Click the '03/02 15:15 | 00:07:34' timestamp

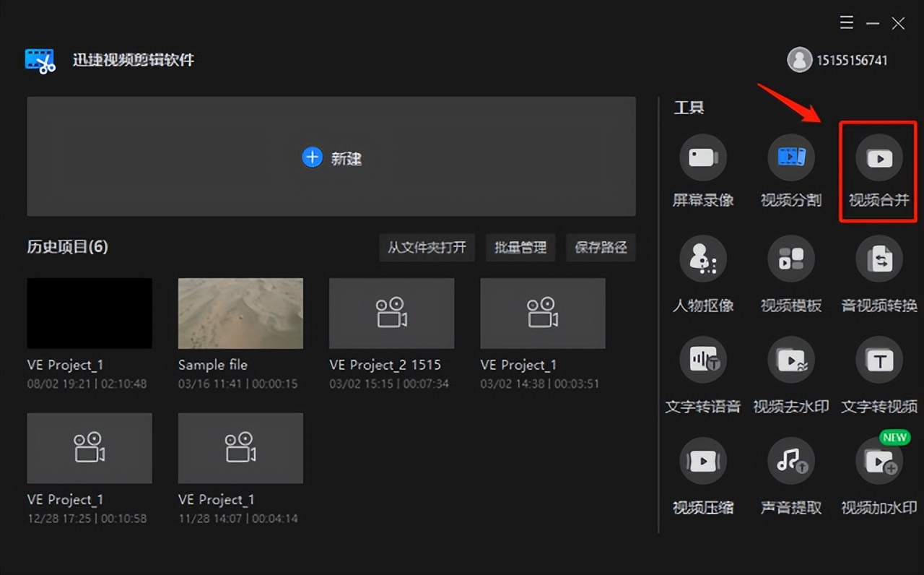[x=389, y=384]
